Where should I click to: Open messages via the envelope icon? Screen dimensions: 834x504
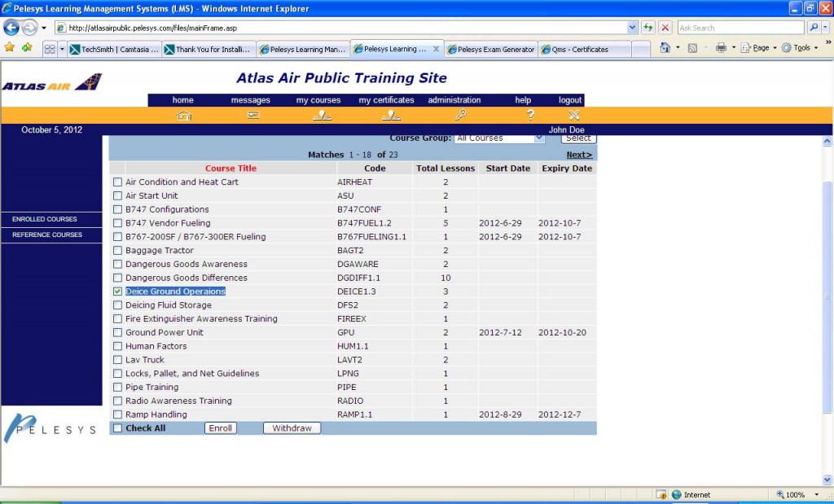253,115
